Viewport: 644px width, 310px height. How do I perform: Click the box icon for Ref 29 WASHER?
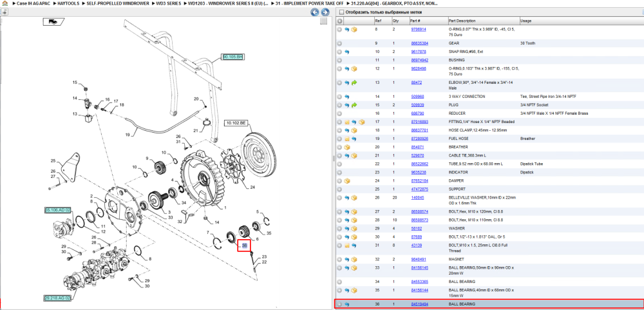click(x=354, y=229)
